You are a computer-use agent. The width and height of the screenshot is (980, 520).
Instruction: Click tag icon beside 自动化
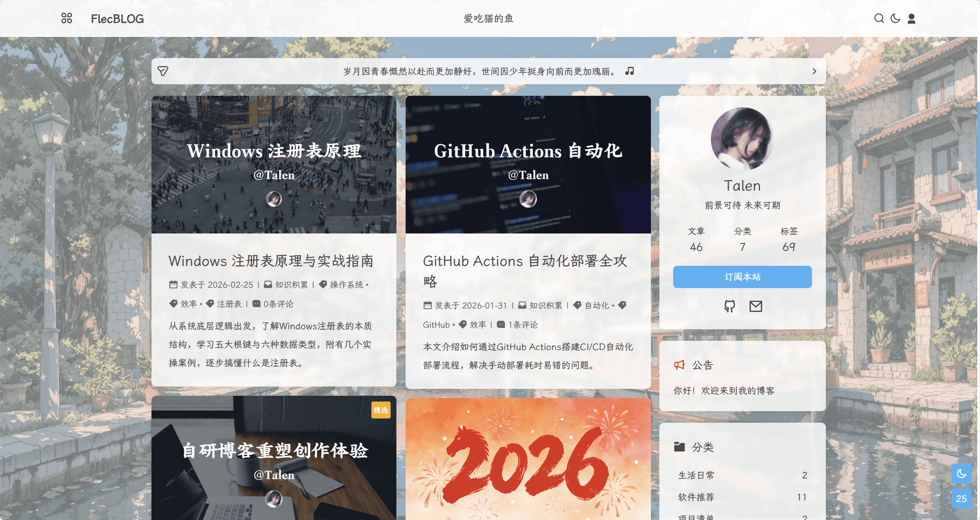pyautogui.click(x=577, y=305)
